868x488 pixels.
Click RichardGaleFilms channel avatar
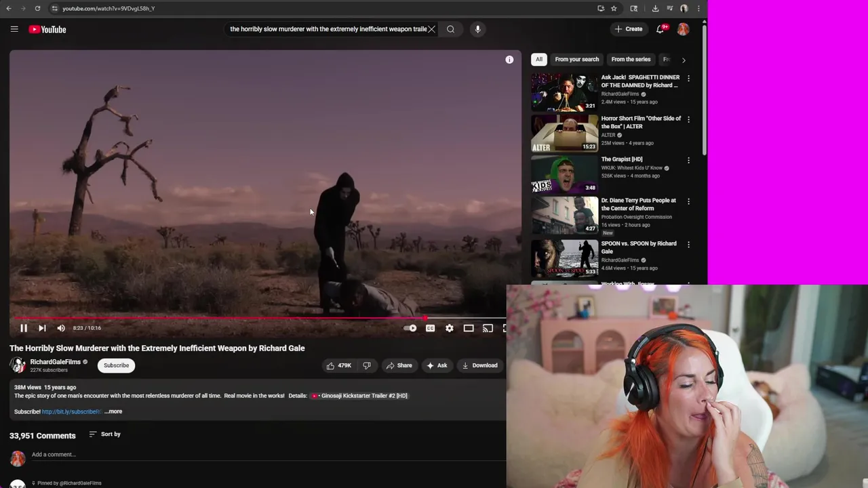(x=18, y=365)
